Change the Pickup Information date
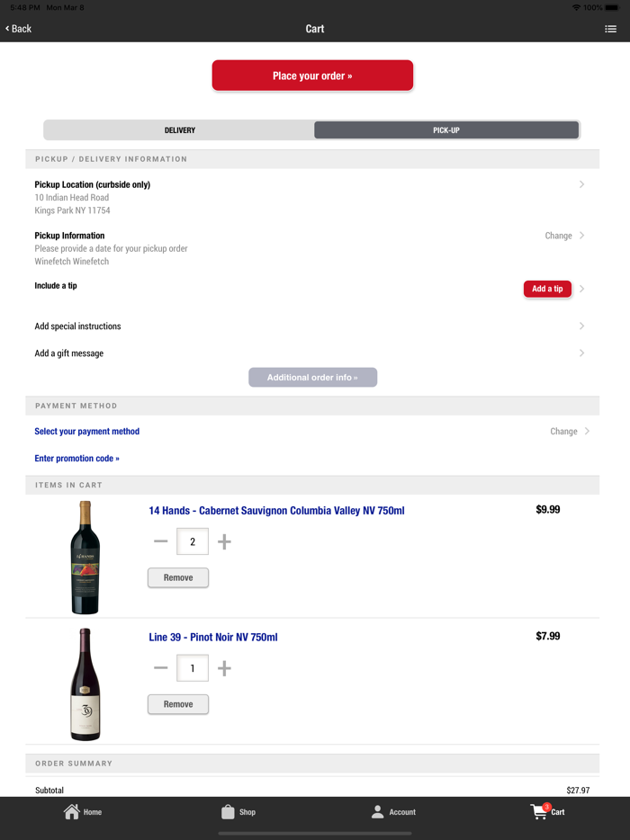Viewport: 630px width, 840px height. tap(558, 235)
